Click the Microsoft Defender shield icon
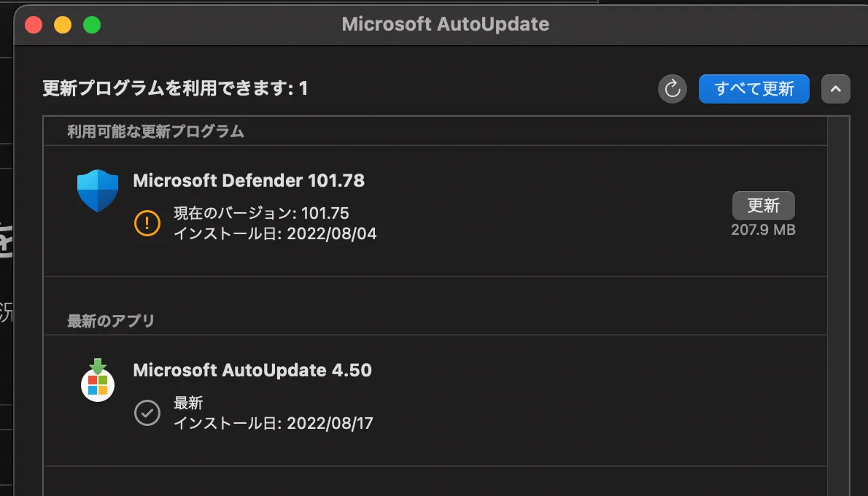 (x=98, y=190)
